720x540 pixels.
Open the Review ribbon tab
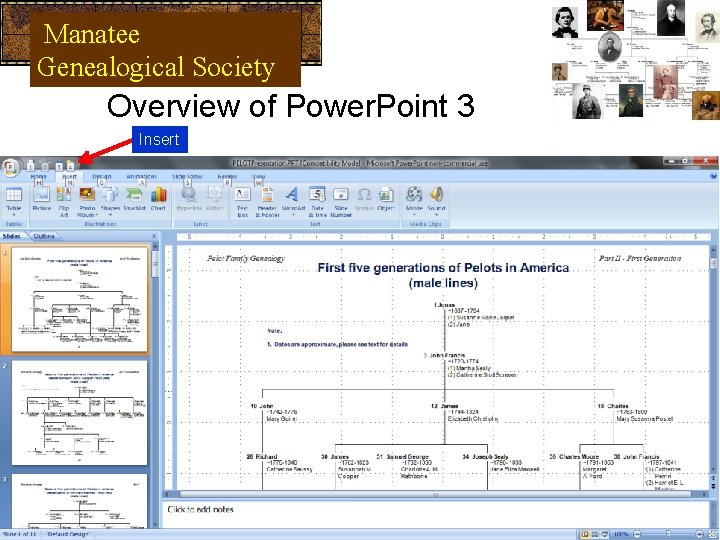point(227,176)
